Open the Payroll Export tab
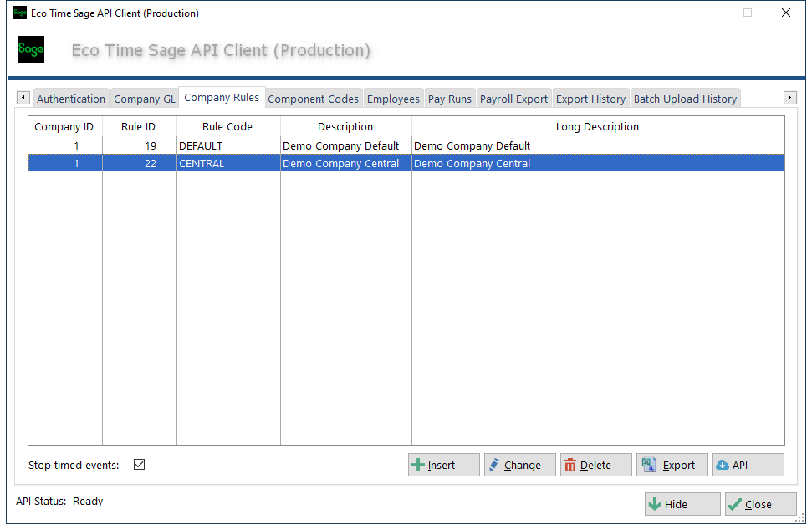Image resolution: width=812 pixels, height=530 pixels. (x=513, y=99)
